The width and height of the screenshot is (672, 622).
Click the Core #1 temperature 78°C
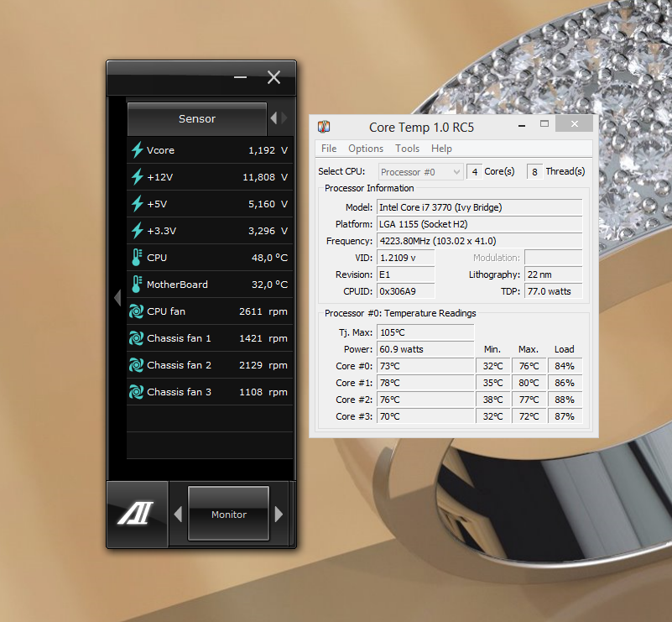(425, 383)
